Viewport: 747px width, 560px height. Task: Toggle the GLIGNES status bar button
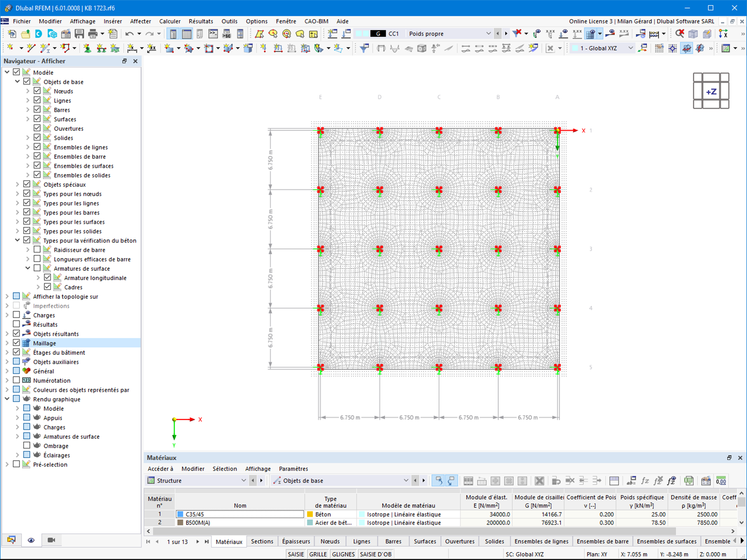343,554
